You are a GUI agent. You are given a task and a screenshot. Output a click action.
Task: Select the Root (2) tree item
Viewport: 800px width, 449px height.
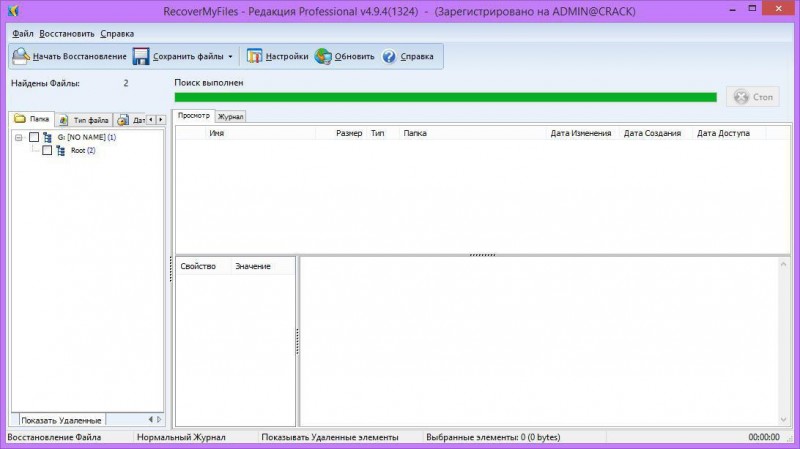tap(83, 151)
